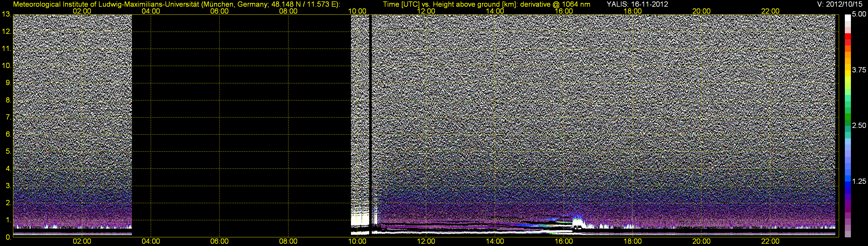Screen dimensions: 868x246
Task: Select the 22:00 tick label on the bottom axis
Action: point(770,241)
